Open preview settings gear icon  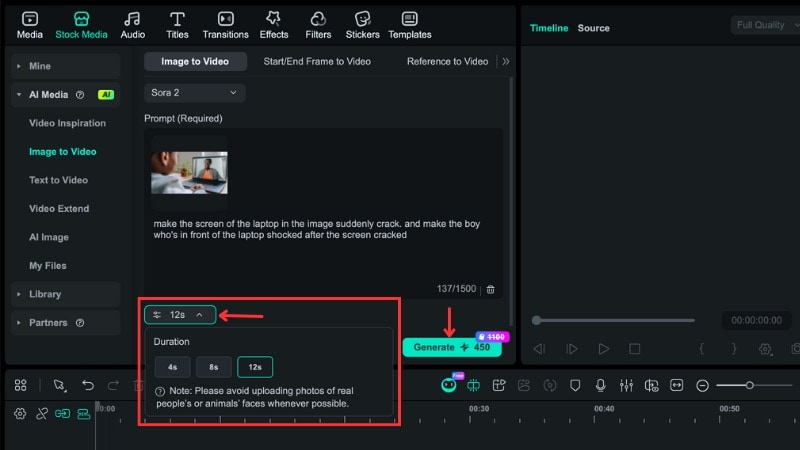coord(765,349)
